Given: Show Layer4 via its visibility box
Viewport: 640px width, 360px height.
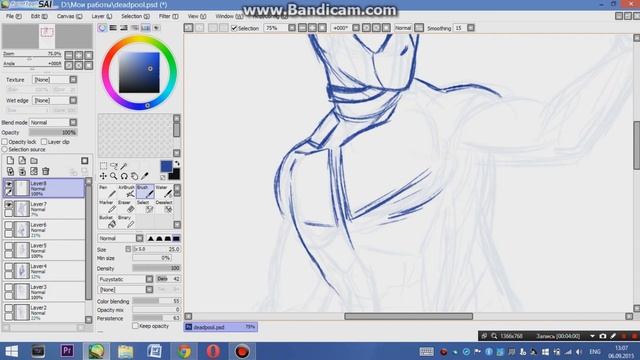Looking at the screenshot, I should point(9,267).
